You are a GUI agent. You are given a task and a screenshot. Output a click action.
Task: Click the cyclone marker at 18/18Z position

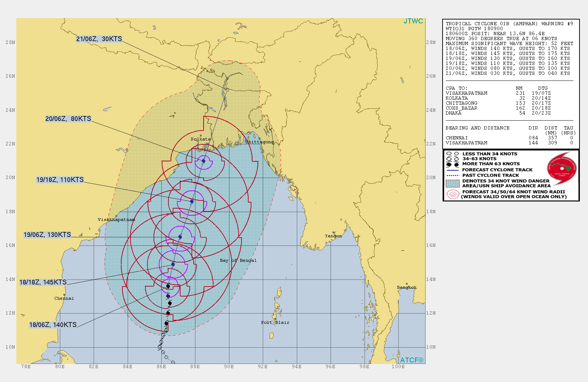click(173, 264)
